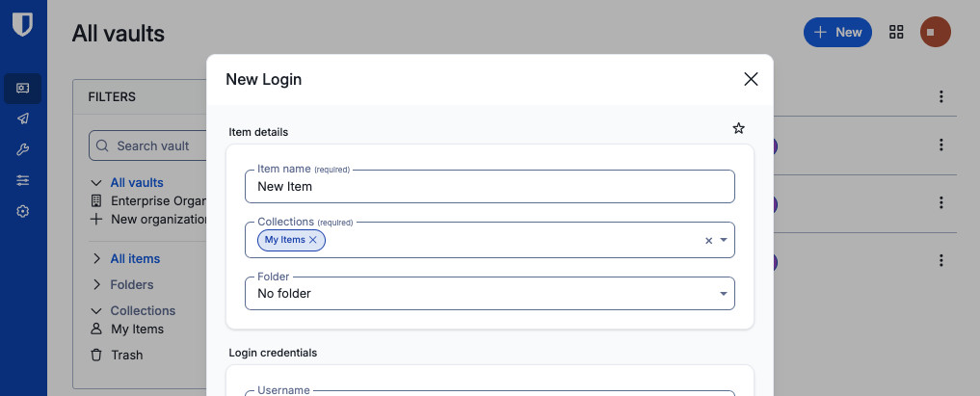The width and height of the screenshot is (980, 396).
Task: Open the Settings gear icon
Action: (23, 211)
